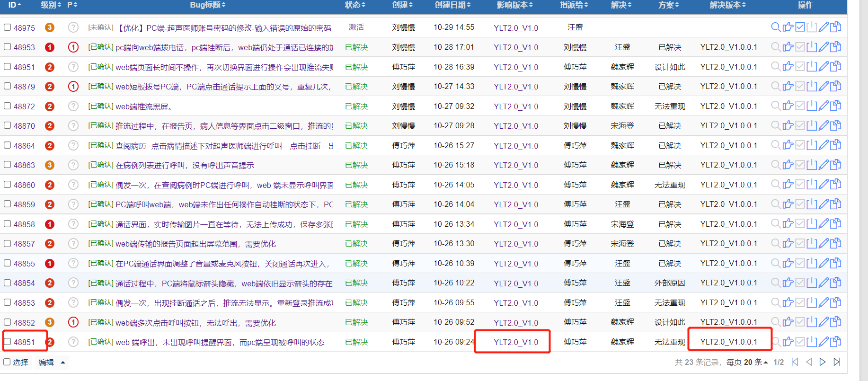Click the assign hand icon for bug 48953
The width and height of the screenshot is (868, 381).
(x=788, y=47)
